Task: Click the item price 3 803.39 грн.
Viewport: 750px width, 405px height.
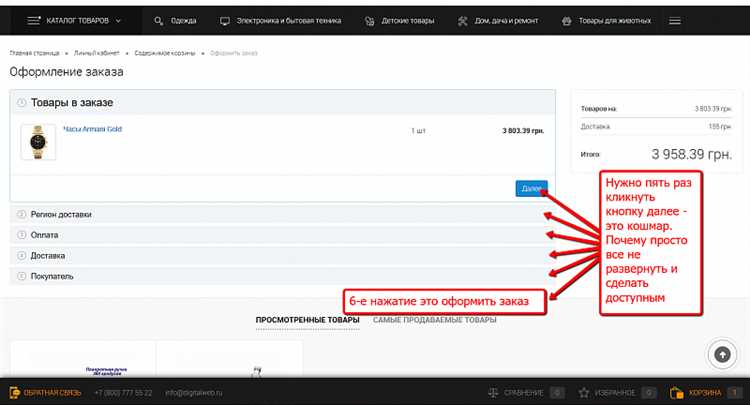Action: pyautogui.click(x=523, y=131)
